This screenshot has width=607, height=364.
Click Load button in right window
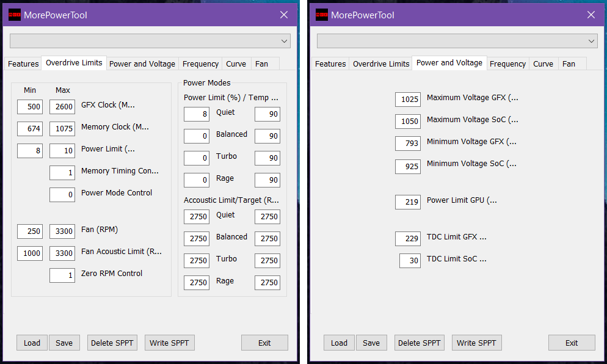point(339,343)
